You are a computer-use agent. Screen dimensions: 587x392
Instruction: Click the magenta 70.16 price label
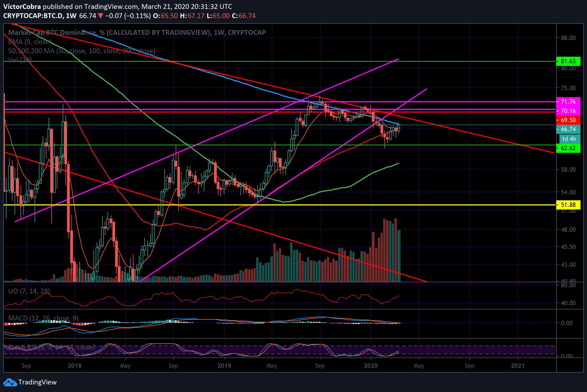coord(568,111)
